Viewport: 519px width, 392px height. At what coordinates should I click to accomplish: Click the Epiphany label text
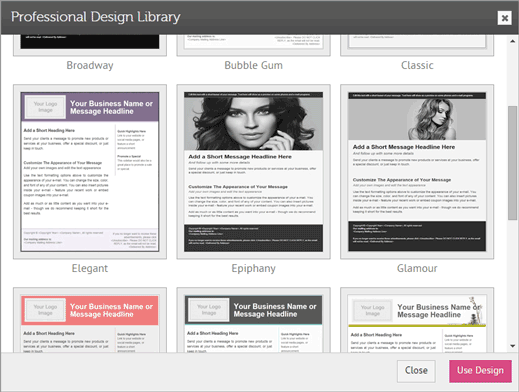pos(253,268)
